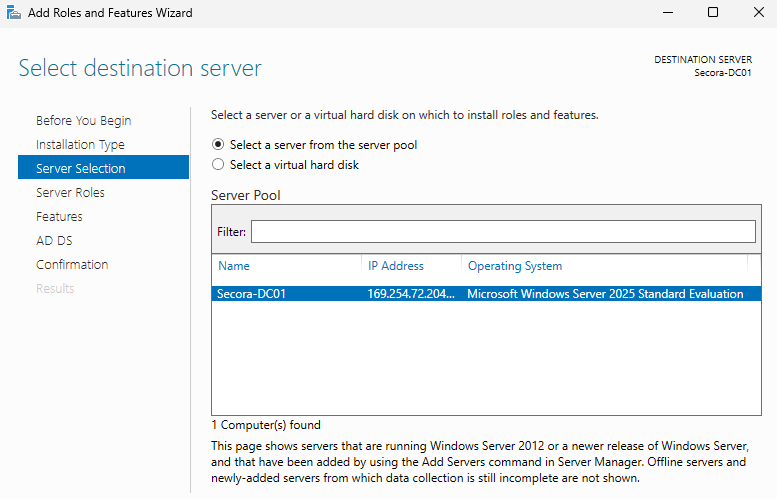Enable the 'Select a virtual hard disk' option

tap(219, 165)
